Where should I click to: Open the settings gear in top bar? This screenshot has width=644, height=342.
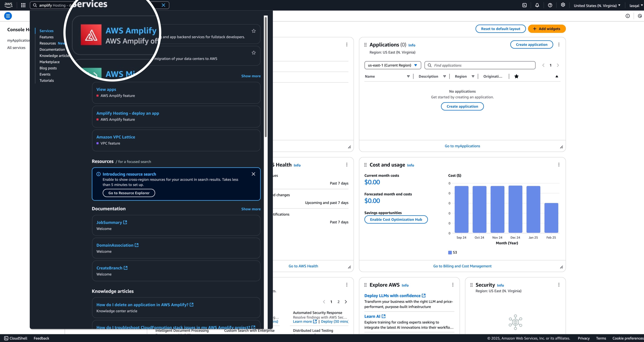tap(563, 5)
